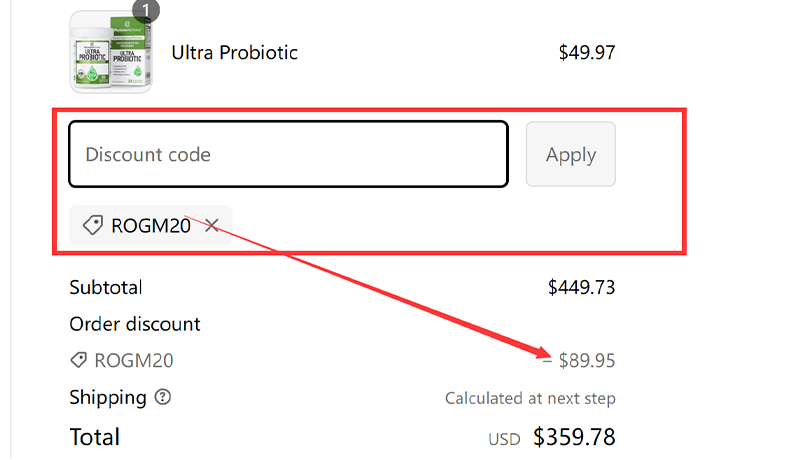This screenshot has width=800, height=460.
Task: Remove the ROGM20 discount with X
Action: click(211, 226)
